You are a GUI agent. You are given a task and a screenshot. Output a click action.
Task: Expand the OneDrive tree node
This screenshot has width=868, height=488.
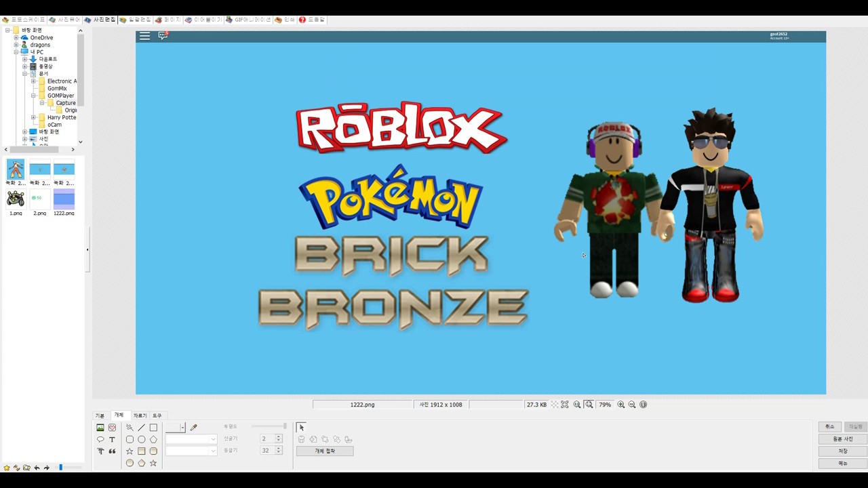click(x=16, y=37)
